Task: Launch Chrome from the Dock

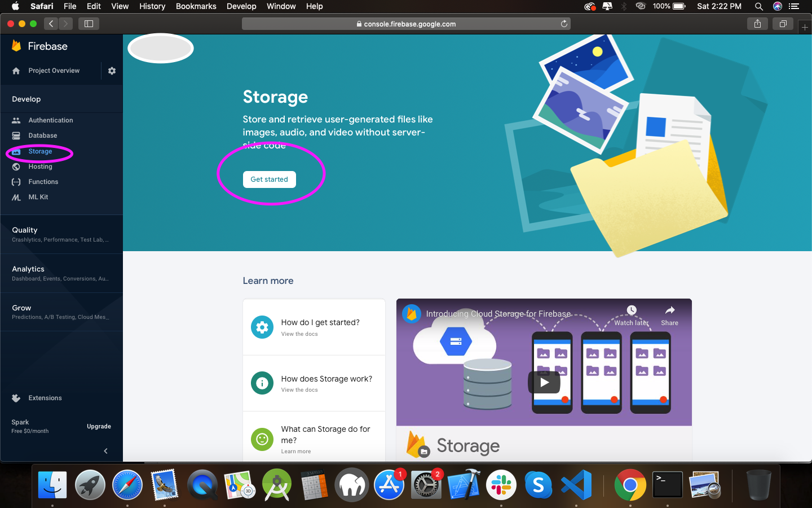Action: (630, 485)
